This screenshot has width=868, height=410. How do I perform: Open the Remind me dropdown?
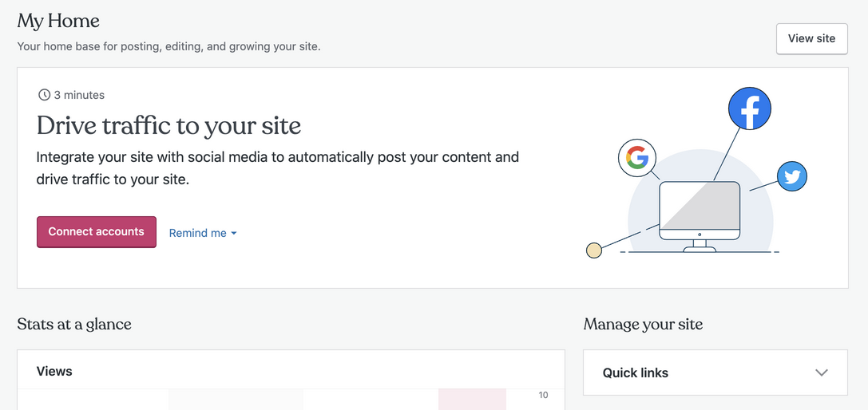pyautogui.click(x=203, y=233)
